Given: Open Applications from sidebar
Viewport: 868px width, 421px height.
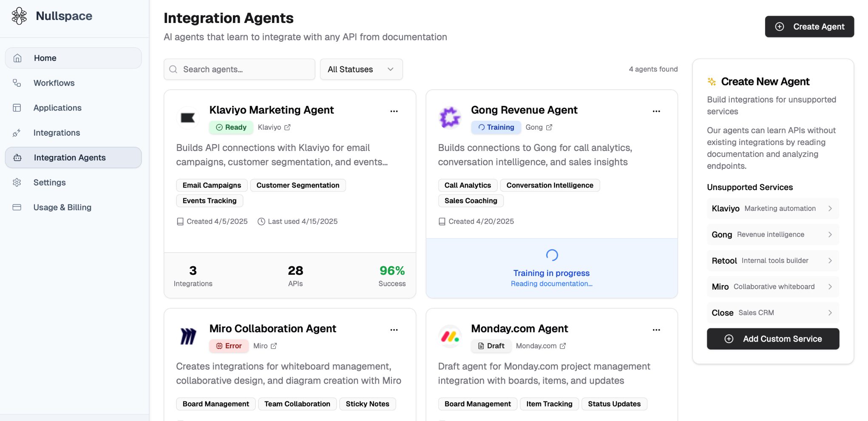Looking at the screenshot, I should pos(73,108).
